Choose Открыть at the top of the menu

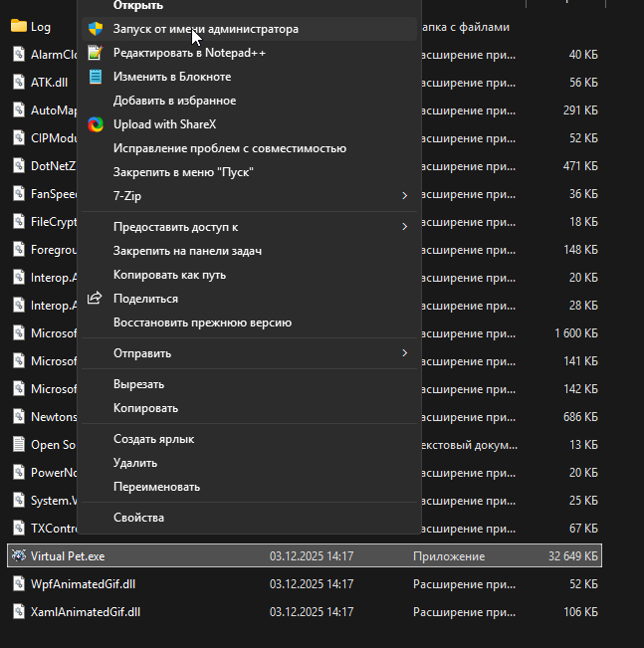tap(138, 6)
